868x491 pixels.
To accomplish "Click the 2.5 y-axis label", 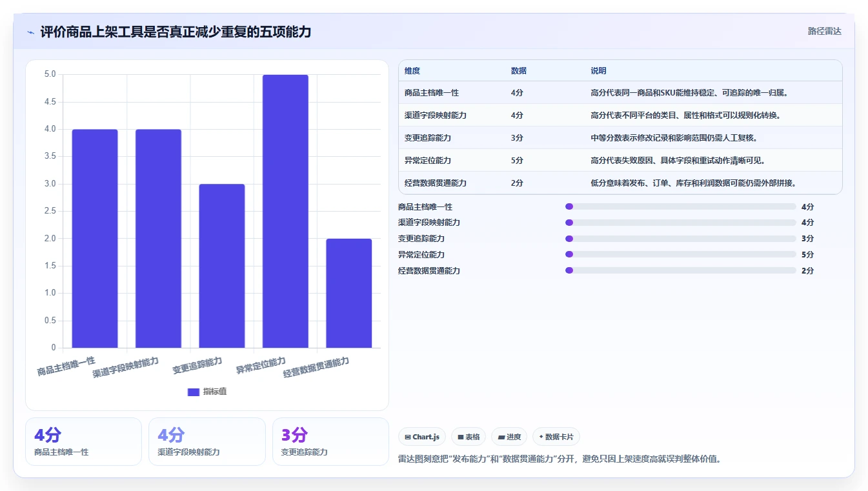I will (50, 211).
